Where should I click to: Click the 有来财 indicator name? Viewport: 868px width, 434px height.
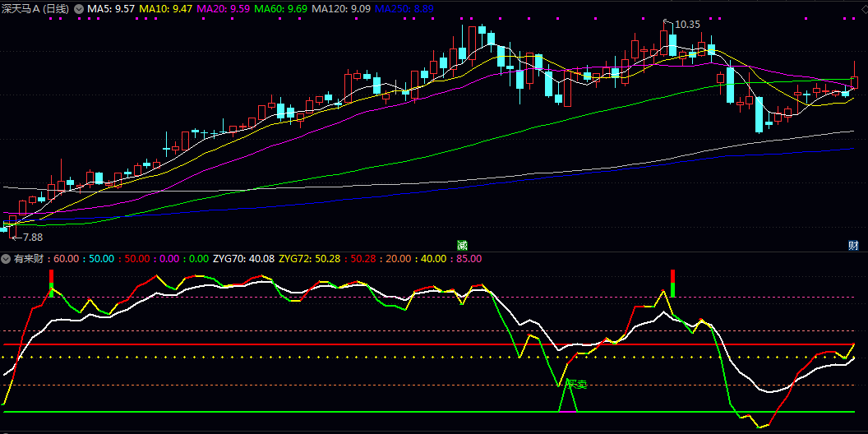(30, 259)
